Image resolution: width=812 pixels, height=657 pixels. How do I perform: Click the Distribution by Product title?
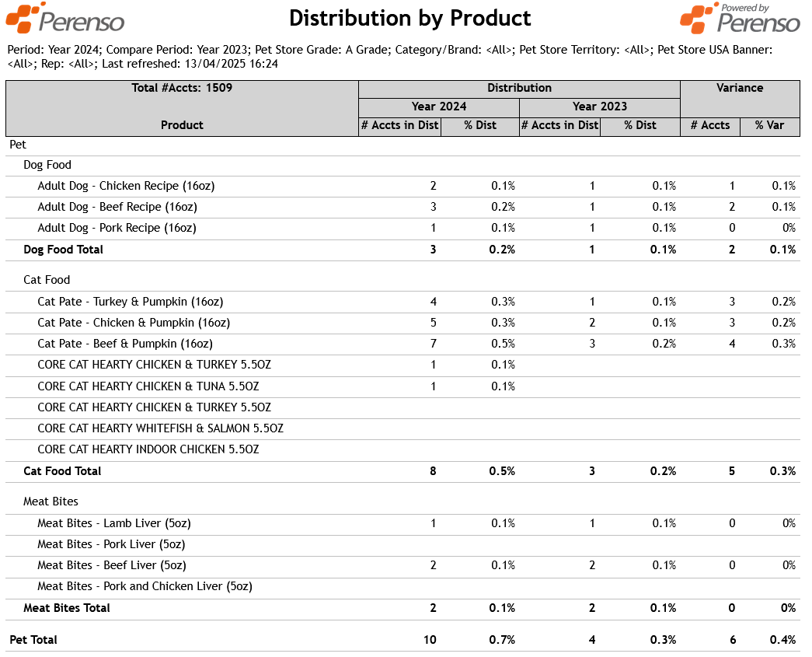[x=409, y=18]
